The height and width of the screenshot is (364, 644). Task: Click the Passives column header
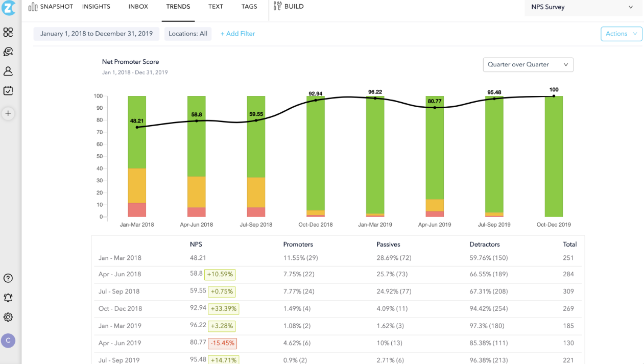coord(389,245)
